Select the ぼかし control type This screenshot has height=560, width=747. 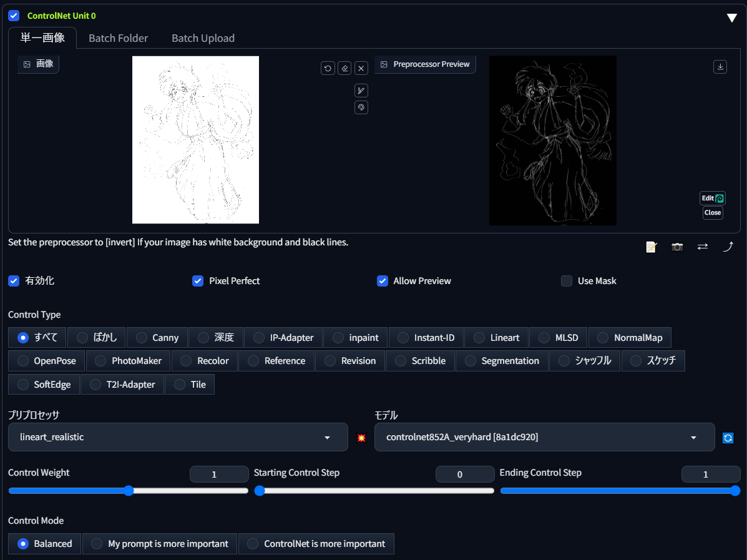point(97,337)
